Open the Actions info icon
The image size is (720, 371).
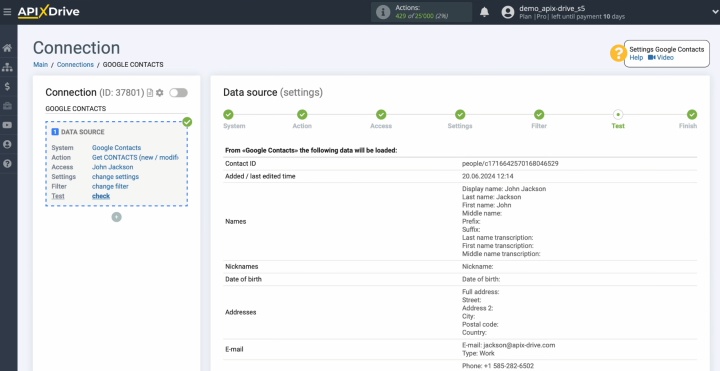pyautogui.click(x=382, y=12)
